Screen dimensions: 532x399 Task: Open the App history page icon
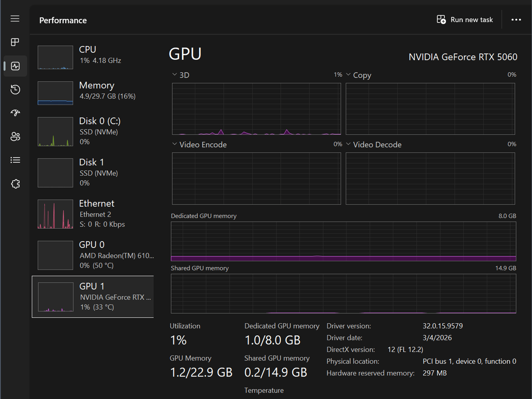pos(15,89)
